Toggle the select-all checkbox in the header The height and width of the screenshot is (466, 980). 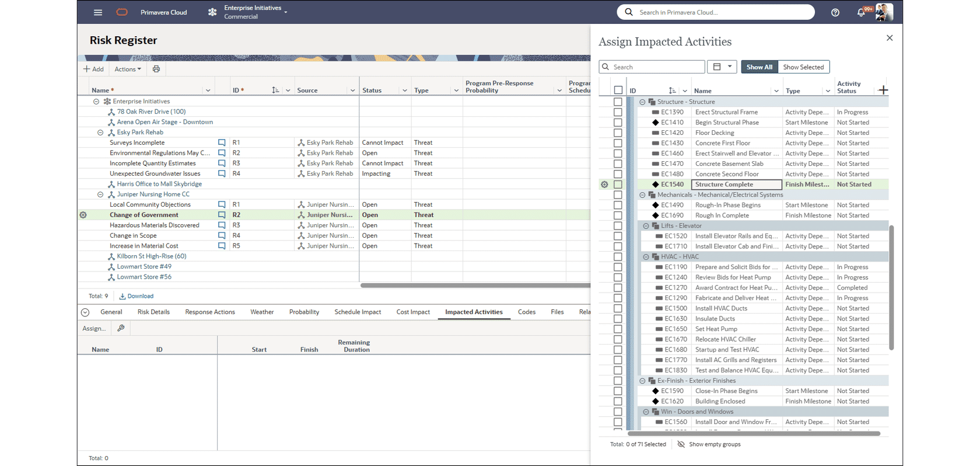pos(618,91)
